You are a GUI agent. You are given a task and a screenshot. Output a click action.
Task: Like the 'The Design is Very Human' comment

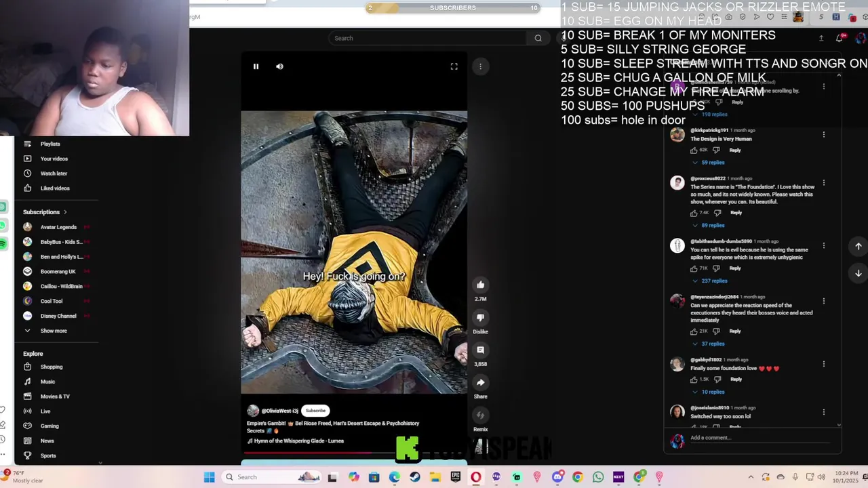(x=694, y=150)
